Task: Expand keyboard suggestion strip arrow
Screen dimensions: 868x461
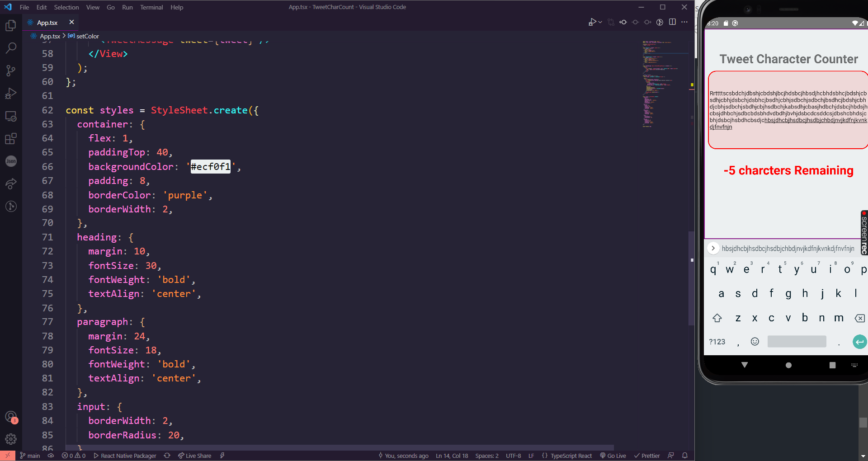Action: (x=713, y=248)
